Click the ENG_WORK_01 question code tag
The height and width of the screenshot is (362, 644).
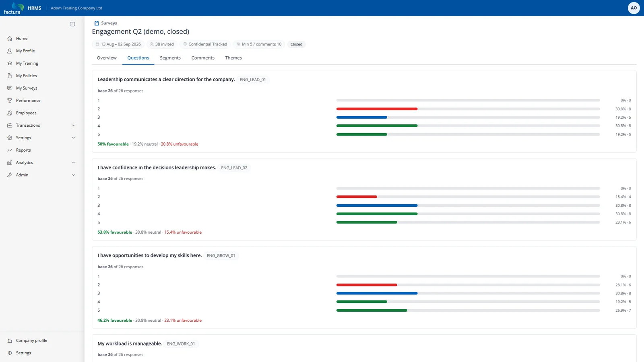(x=181, y=344)
